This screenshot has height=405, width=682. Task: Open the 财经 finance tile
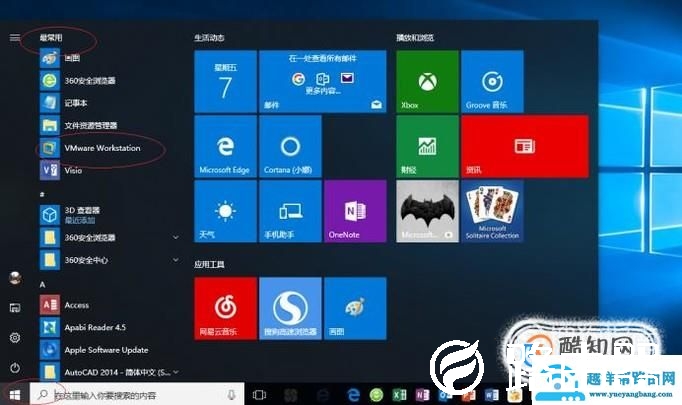(427, 147)
